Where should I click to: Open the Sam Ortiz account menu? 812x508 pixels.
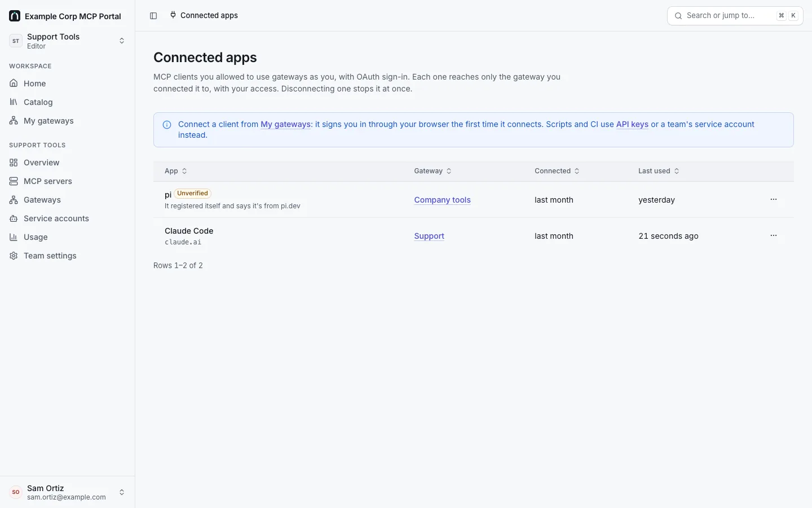point(68,492)
